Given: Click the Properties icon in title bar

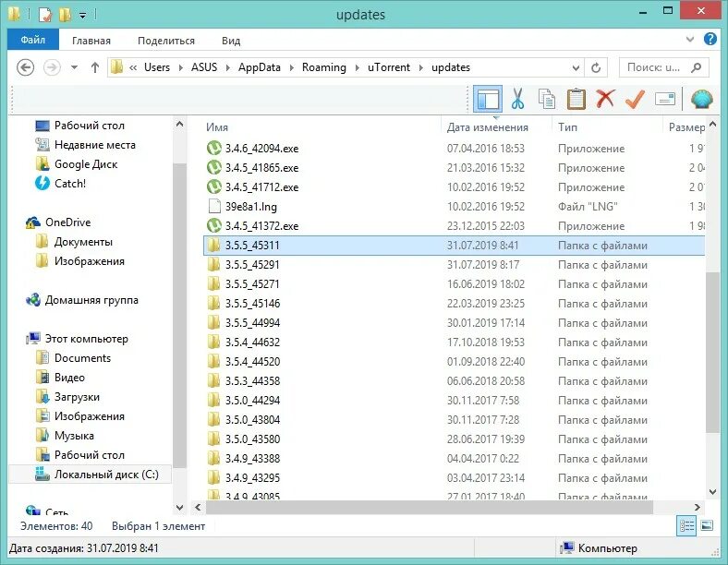Looking at the screenshot, I should tap(45, 15).
